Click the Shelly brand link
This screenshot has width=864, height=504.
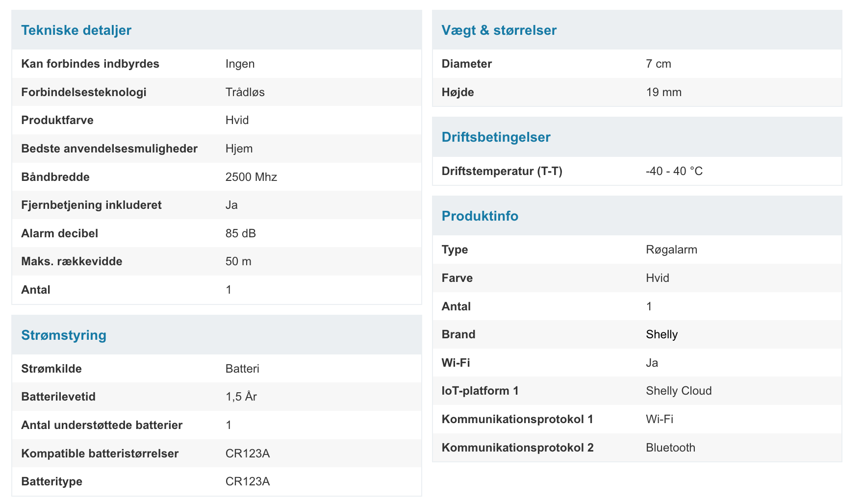661,334
